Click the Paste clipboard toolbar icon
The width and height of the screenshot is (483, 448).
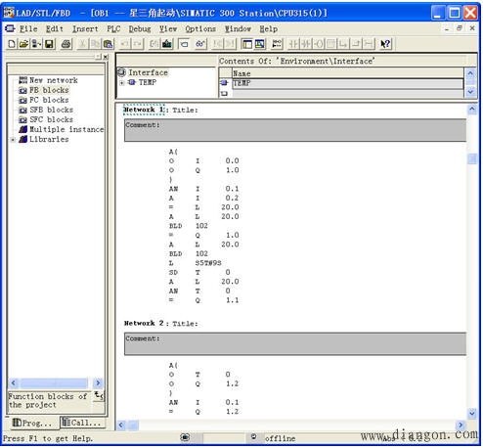(108, 44)
